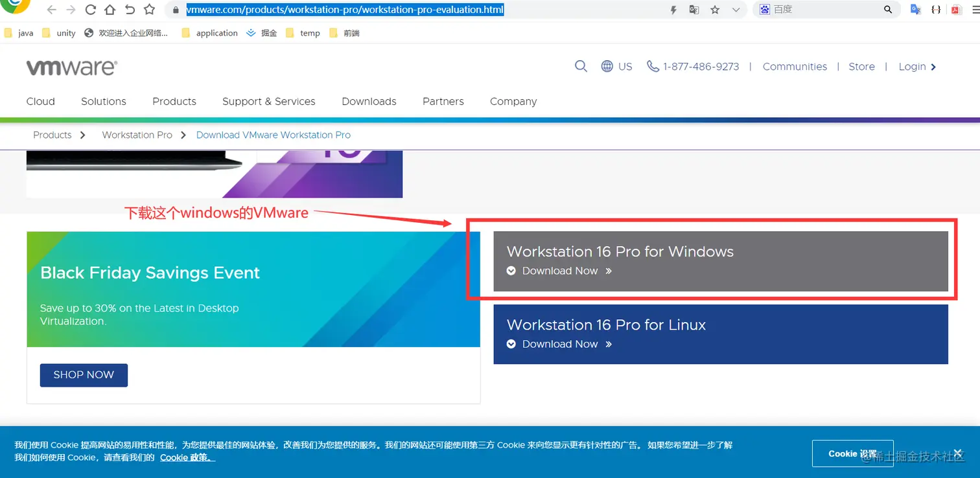980x478 pixels.
Task: Go to the browser home page icon
Action: (110, 10)
